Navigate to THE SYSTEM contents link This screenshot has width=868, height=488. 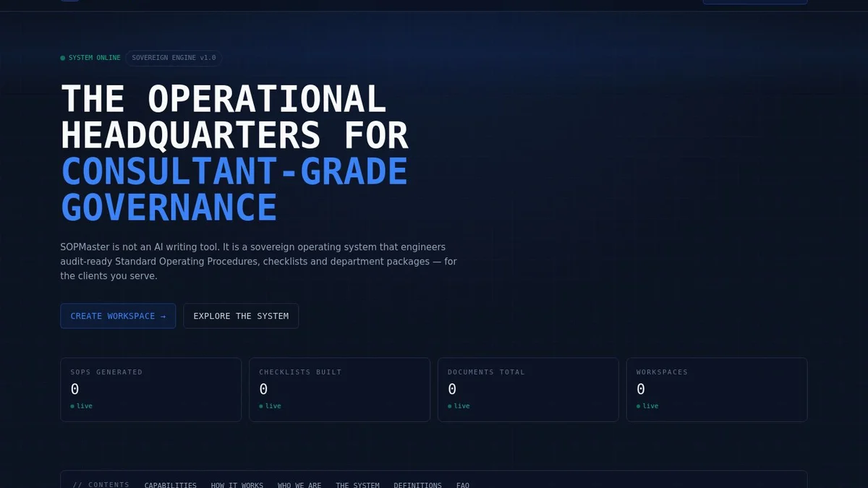tap(357, 484)
